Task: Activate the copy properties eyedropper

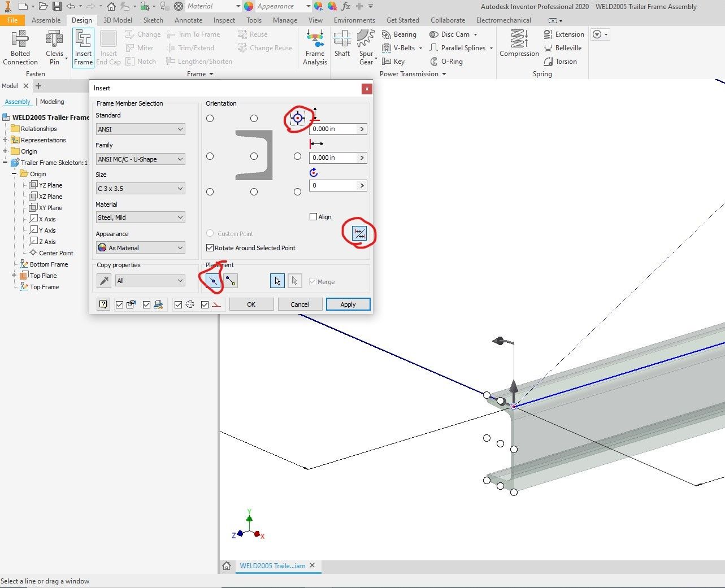Action: pyautogui.click(x=103, y=280)
